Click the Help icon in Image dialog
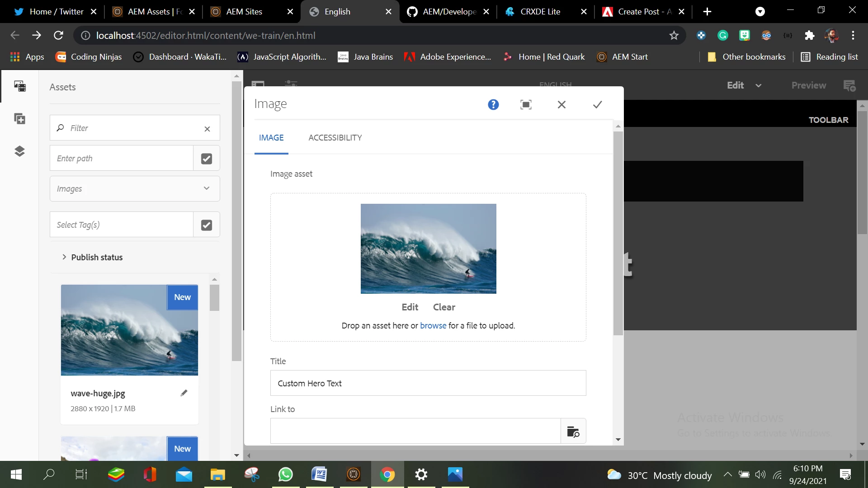 (x=493, y=105)
